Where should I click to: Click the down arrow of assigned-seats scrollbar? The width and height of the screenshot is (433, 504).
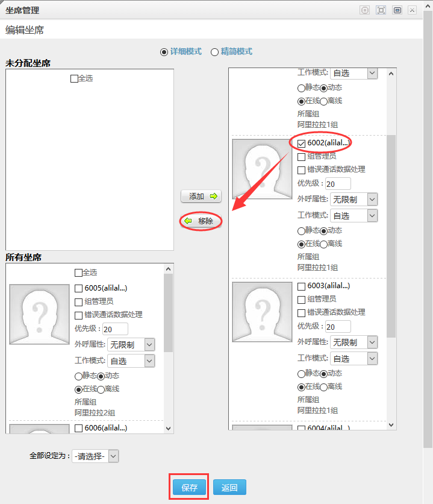391,425
